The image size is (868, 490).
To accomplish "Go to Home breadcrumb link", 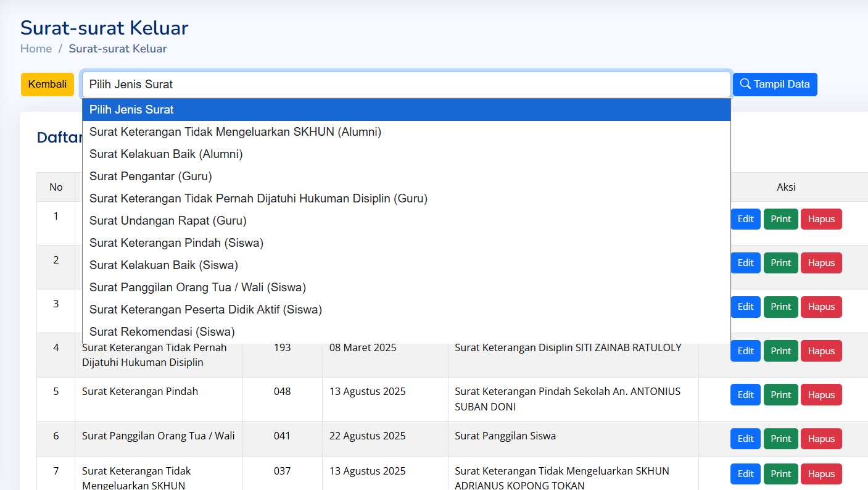I will point(36,49).
